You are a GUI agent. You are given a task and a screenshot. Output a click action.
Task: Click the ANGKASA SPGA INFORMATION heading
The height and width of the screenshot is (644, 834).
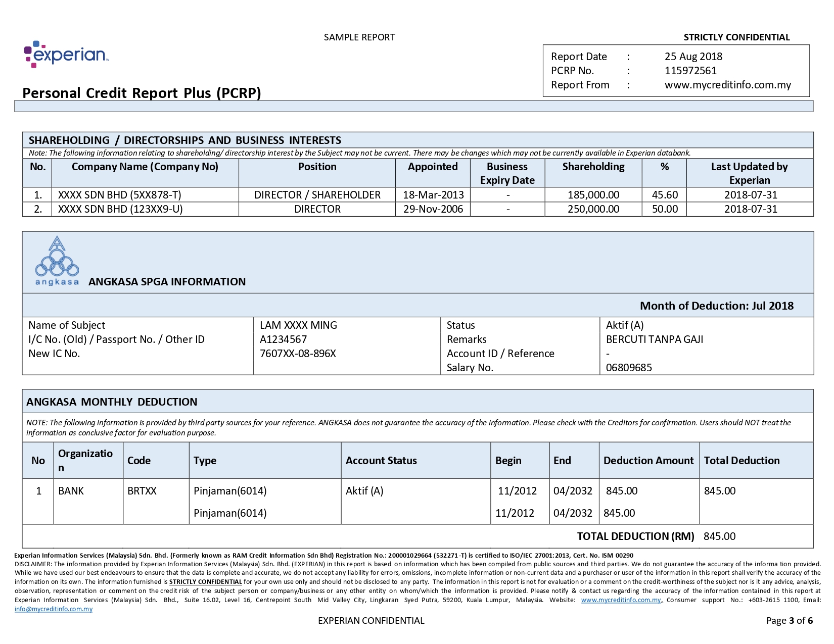tap(167, 282)
